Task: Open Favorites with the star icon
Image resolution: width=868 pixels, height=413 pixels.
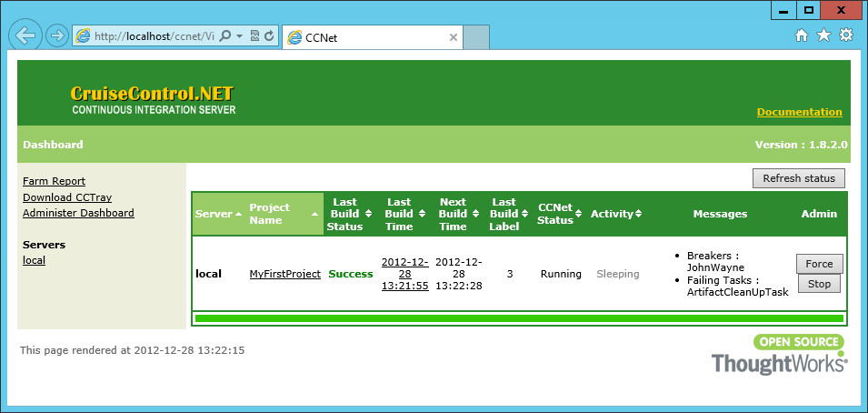Action: 823,35
